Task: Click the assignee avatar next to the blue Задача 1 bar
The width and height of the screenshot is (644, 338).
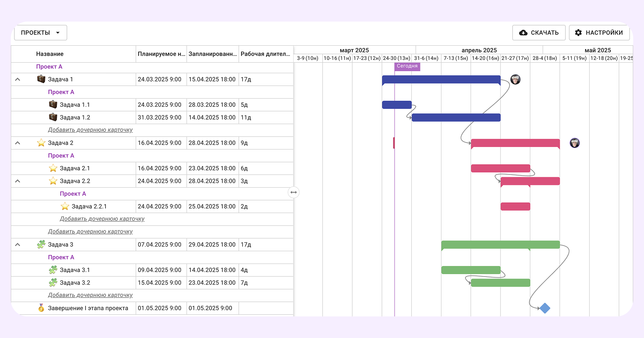Action: (x=515, y=79)
